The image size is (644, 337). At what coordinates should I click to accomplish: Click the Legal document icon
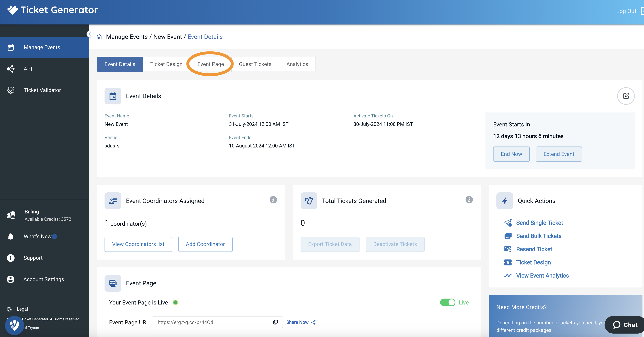(x=10, y=309)
